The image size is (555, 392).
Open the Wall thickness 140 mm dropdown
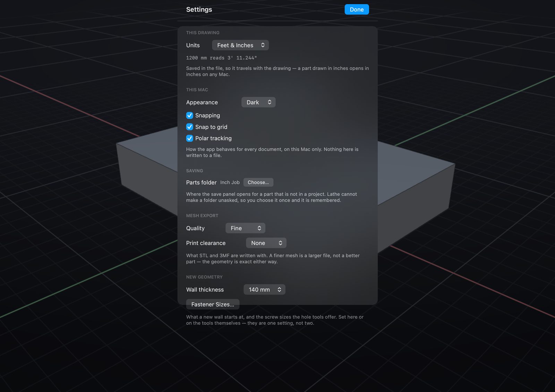tap(264, 290)
